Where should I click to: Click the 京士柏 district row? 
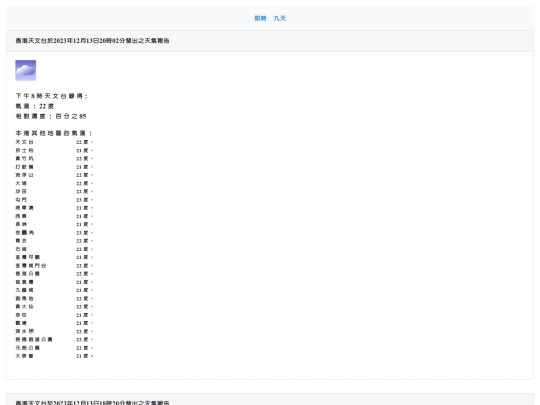(54, 150)
